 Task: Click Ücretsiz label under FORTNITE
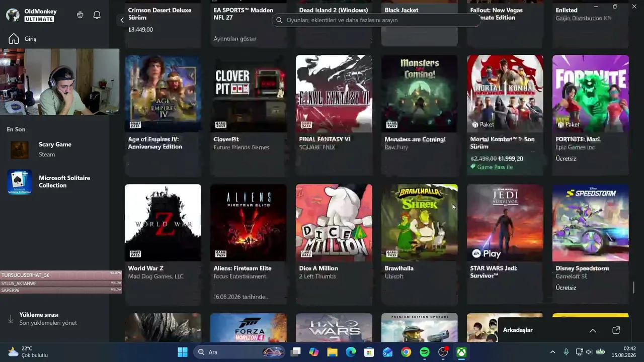[566, 159]
